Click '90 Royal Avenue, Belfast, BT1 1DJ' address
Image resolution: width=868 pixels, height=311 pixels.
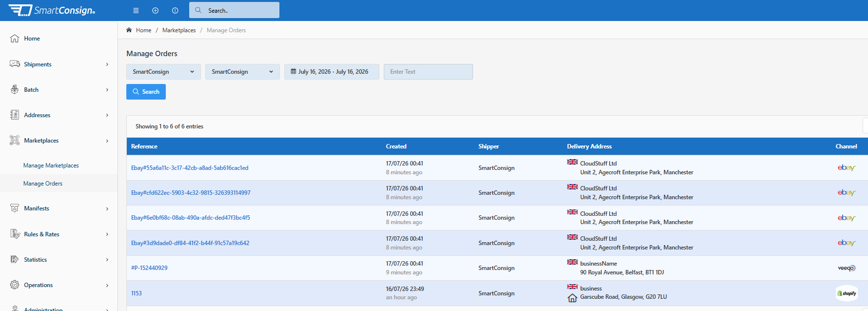622,272
